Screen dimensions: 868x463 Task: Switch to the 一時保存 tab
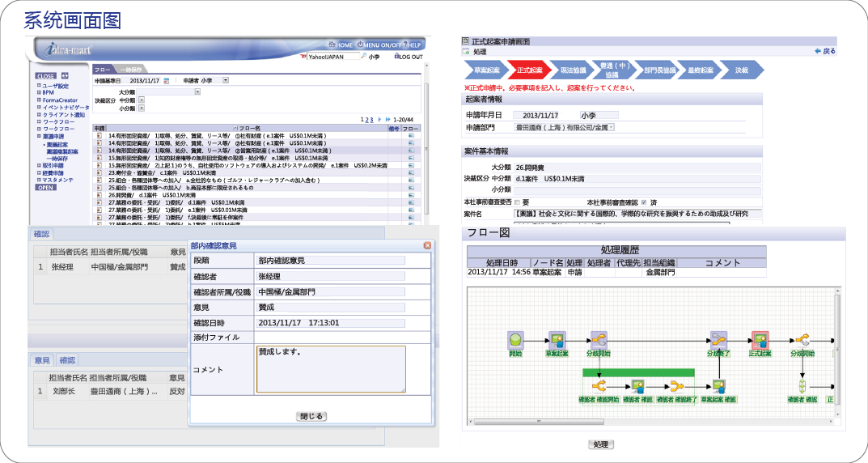click(x=132, y=70)
